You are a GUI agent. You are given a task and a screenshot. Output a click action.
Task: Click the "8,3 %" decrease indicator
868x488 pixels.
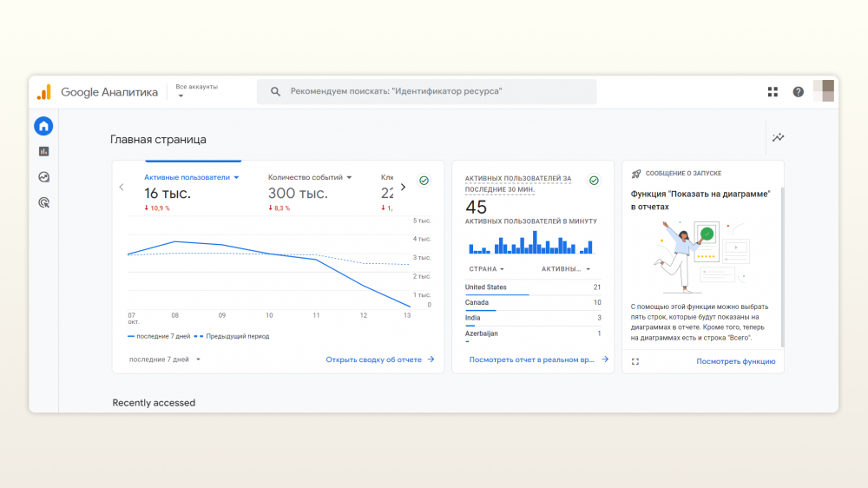pos(279,208)
